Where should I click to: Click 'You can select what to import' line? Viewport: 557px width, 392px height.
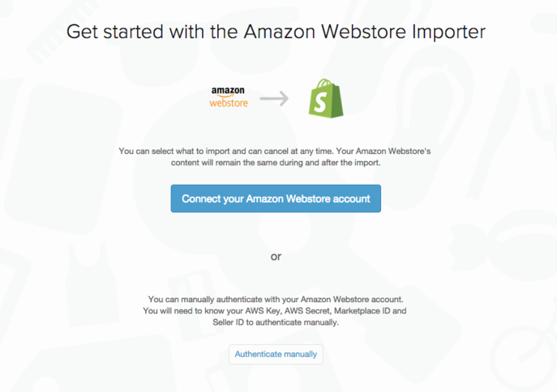point(275,151)
